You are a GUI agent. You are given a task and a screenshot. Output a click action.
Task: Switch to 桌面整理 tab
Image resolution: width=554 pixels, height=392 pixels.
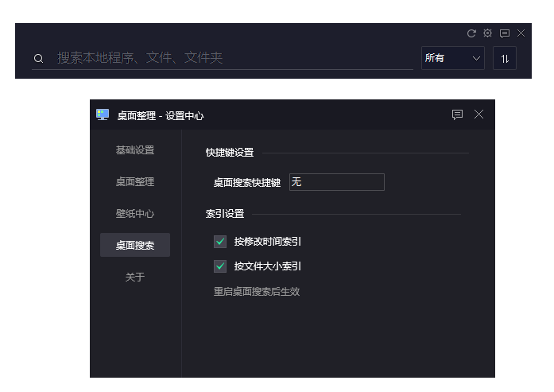(135, 182)
